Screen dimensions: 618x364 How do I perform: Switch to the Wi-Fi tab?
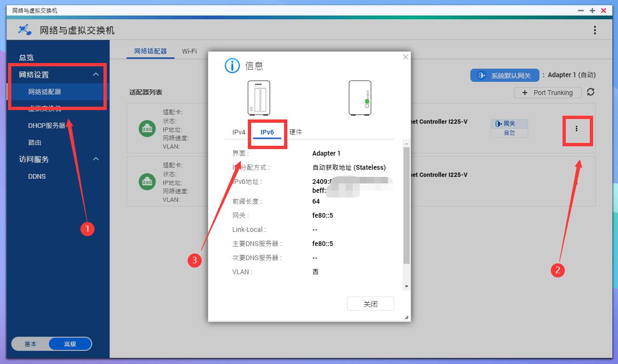coord(190,51)
